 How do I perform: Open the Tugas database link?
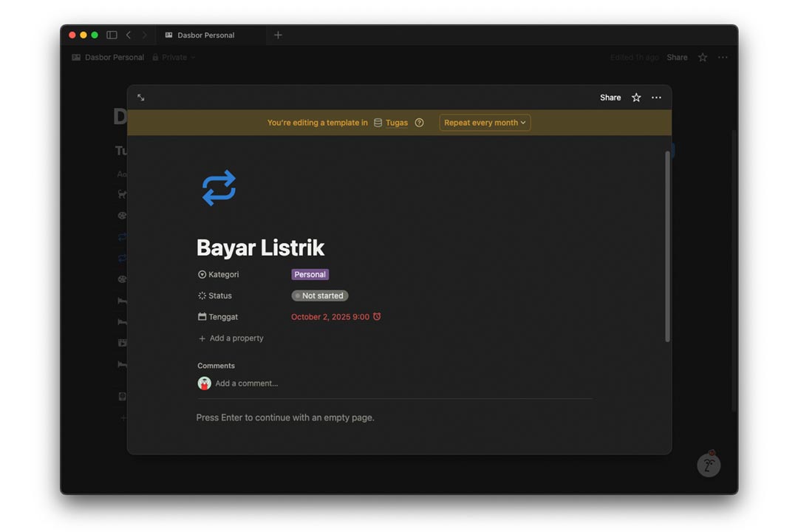[396, 123]
